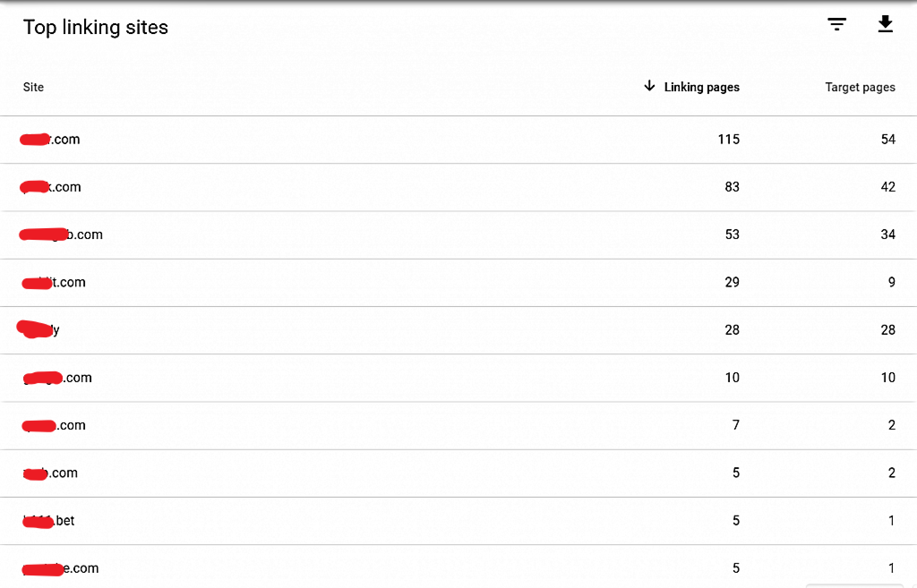Open the row ending in it.com
This screenshot has width=917, height=588.
[x=458, y=283]
